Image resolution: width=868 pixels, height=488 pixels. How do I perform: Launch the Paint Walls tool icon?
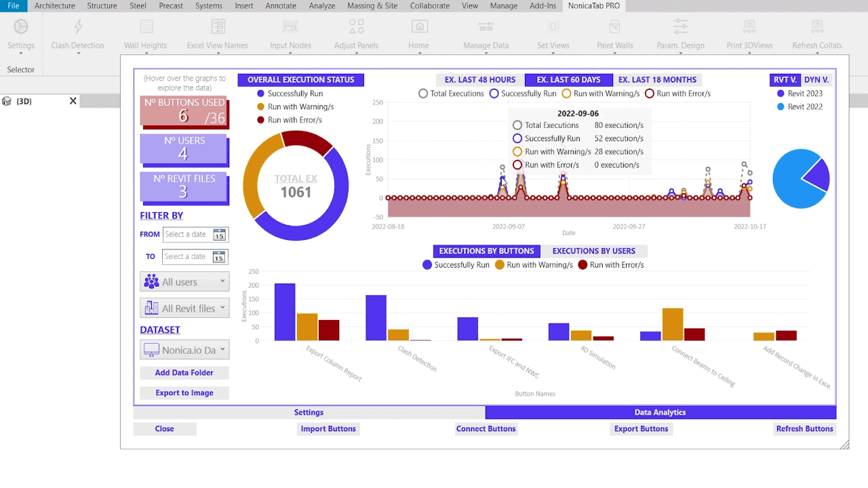click(615, 27)
